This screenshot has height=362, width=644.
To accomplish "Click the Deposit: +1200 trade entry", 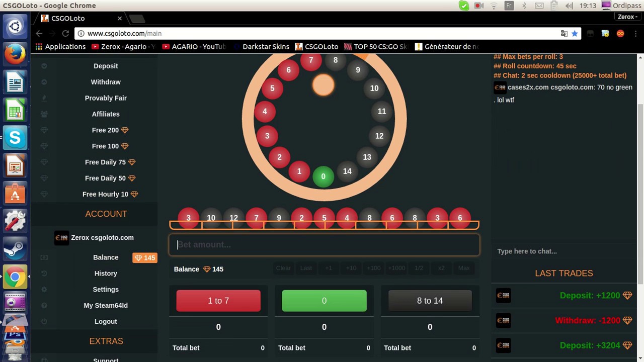I will [563, 296].
